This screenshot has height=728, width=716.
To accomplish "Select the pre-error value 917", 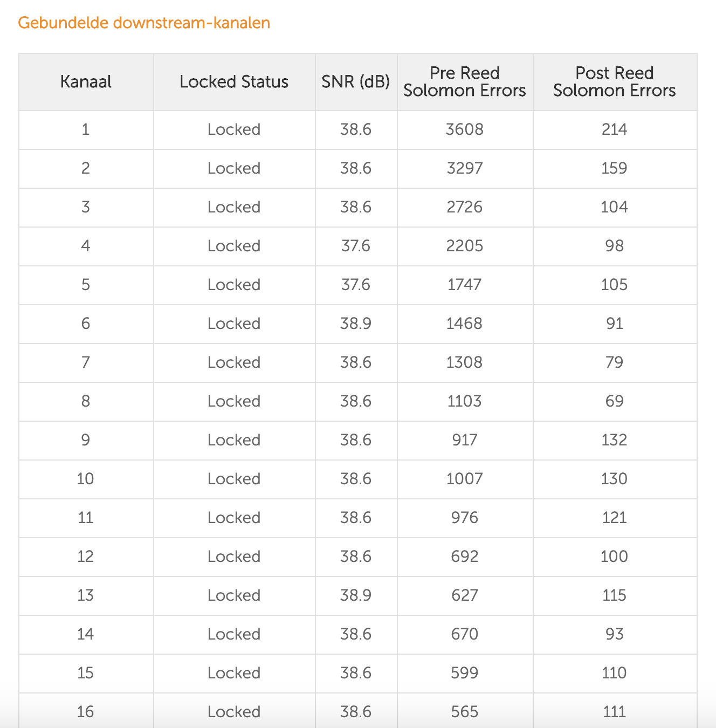I will [465, 440].
